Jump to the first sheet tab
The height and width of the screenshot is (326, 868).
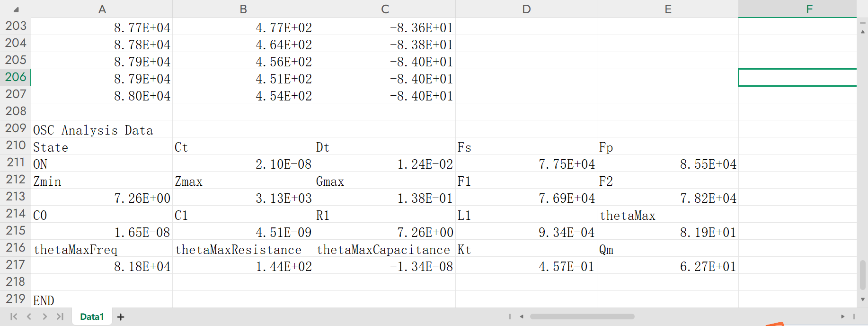pos(14,317)
